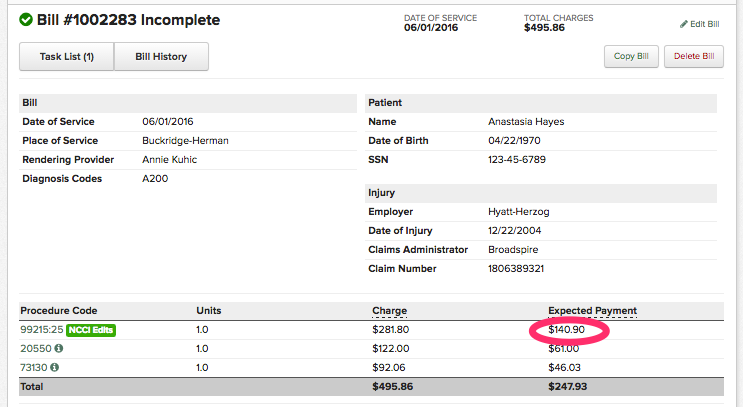This screenshot has width=743, height=407.
Task: Click the Edit Bill pencil icon
Action: click(x=684, y=24)
